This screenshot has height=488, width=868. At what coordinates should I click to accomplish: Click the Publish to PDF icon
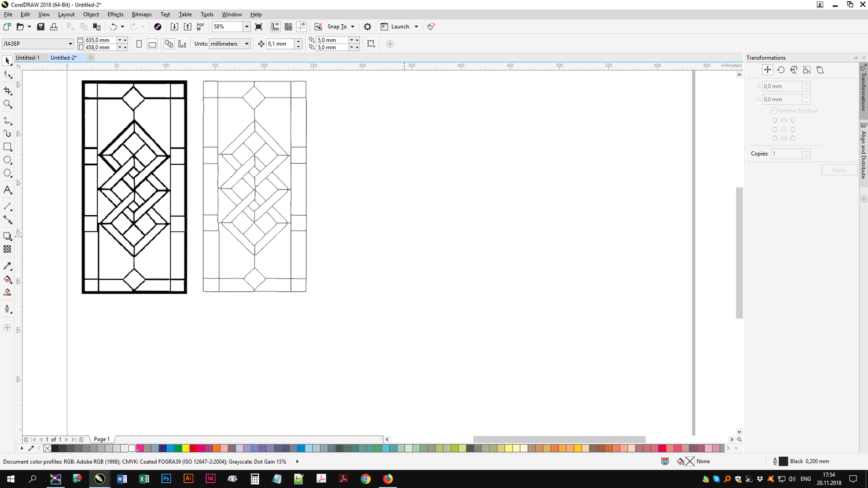pyautogui.click(x=201, y=27)
